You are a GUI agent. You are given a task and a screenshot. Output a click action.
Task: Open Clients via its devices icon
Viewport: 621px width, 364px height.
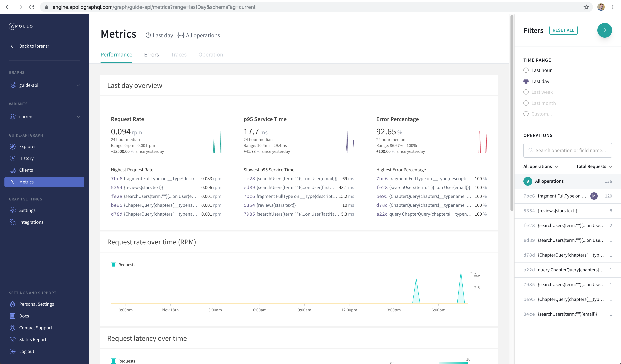point(13,170)
